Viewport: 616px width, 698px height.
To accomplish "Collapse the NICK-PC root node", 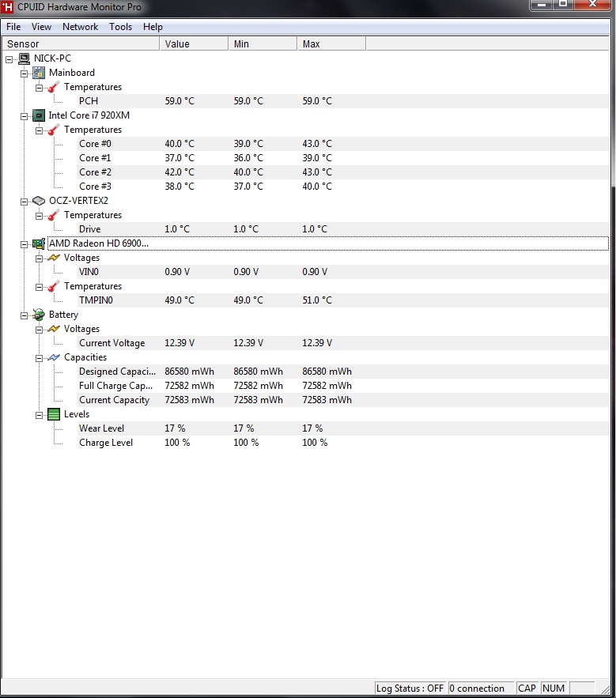I will click(x=9, y=59).
